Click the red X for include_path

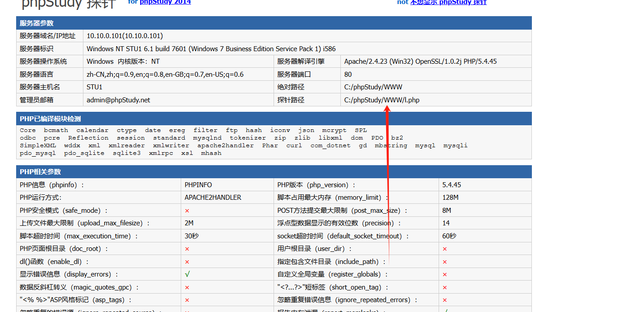pos(444,262)
